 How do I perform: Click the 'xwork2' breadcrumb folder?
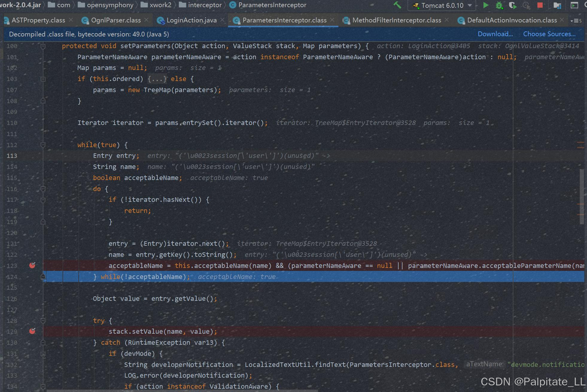click(156, 5)
